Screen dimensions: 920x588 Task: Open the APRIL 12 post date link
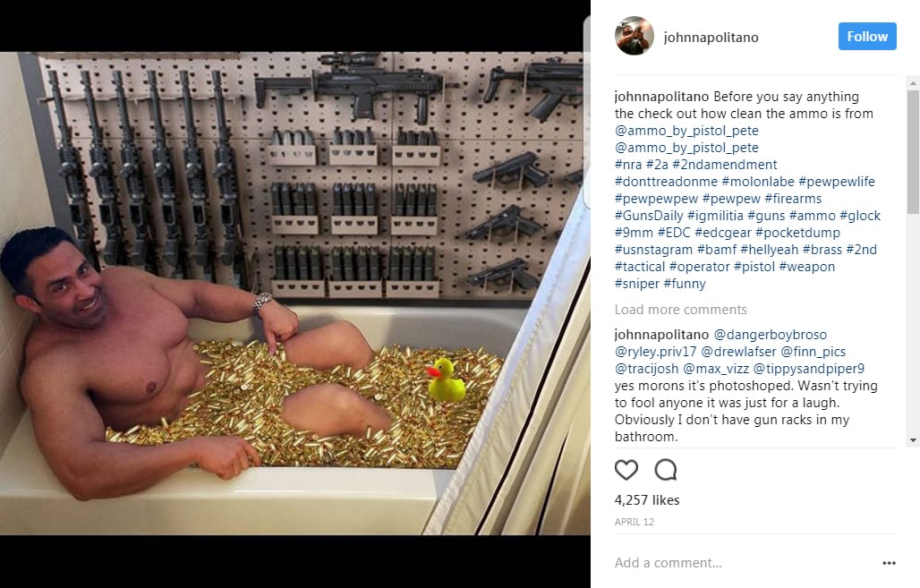[x=635, y=522]
